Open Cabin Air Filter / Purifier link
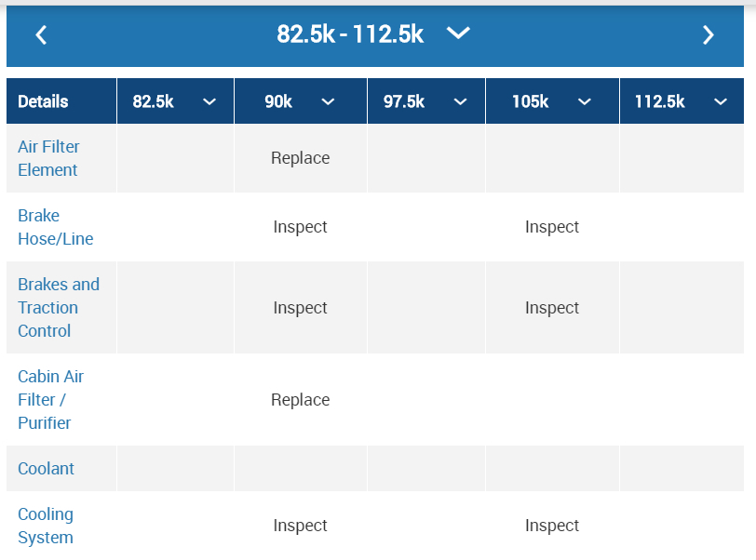This screenshot has height=560, width=756. 50,399
